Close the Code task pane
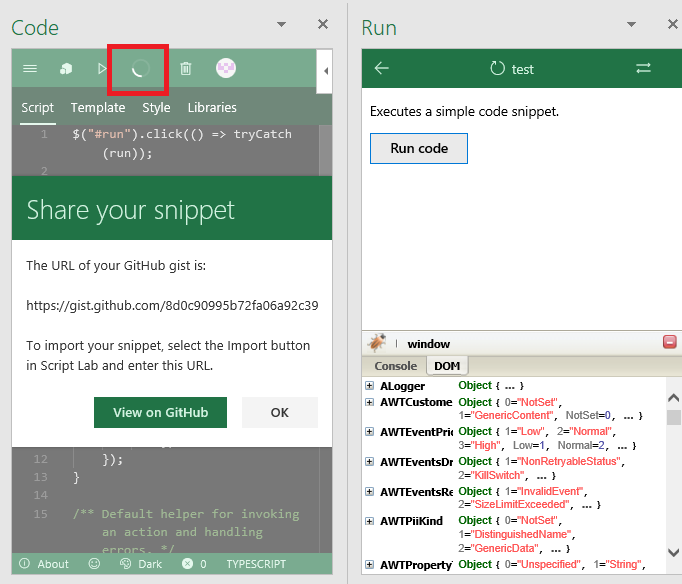 point(323,24)
